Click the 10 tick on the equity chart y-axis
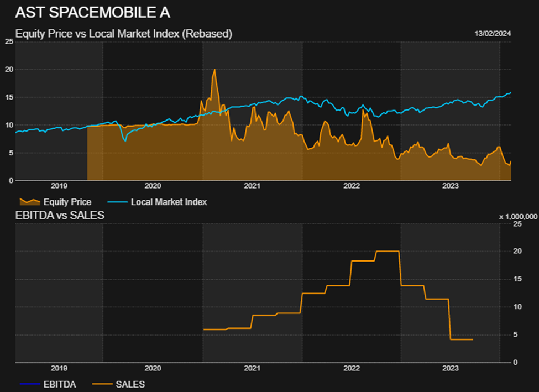Viewport: 539px width, 392px height. [9, 125]
